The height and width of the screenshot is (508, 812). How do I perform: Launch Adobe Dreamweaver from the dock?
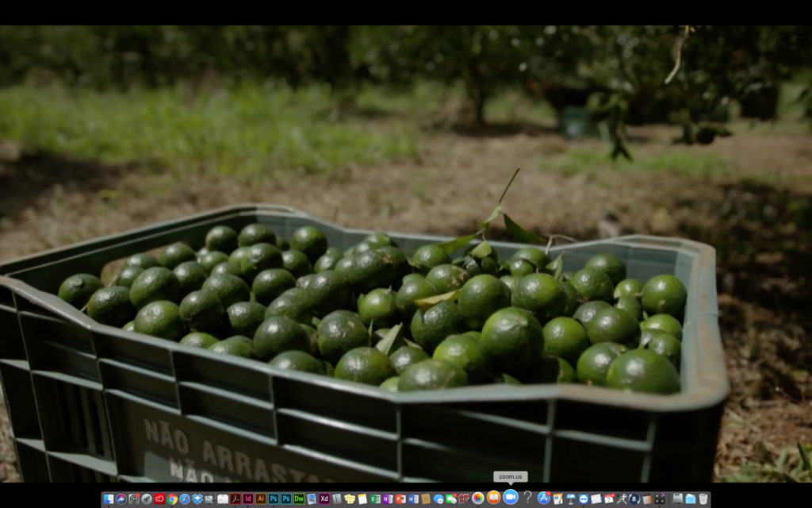pyautogui.click(x=299, y=498)
